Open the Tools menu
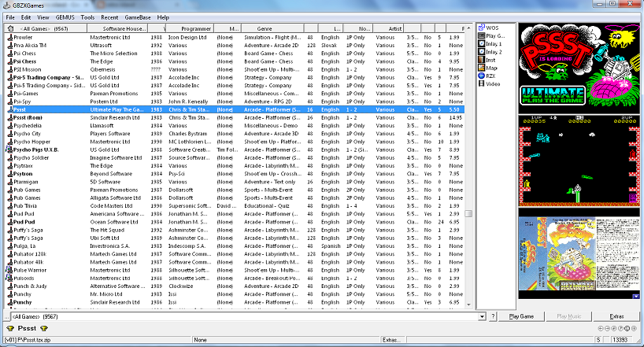Screen dimensions: 644x347 [x=87, y=17]
